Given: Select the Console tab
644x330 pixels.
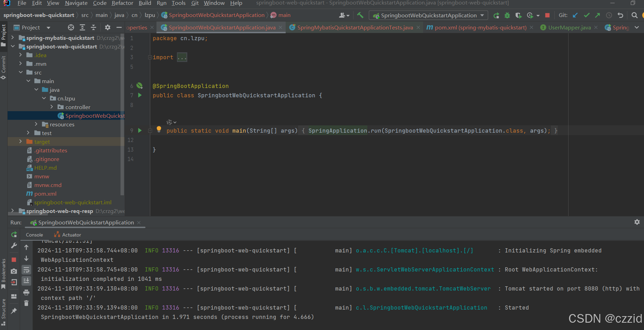Looking at the screenshot, I should [x=34, y=235].
